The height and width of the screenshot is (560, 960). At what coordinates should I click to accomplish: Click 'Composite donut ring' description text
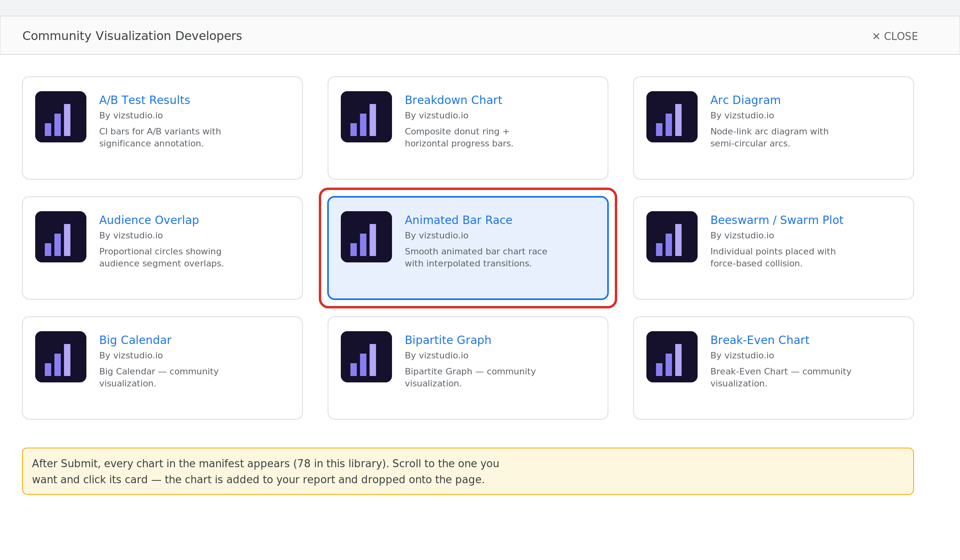tap(459, 137)
